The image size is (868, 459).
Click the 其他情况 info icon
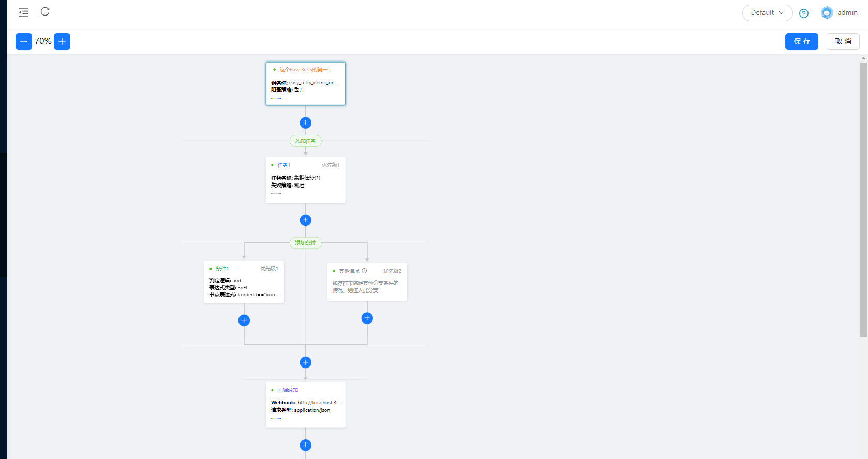(x=364, y=271)
